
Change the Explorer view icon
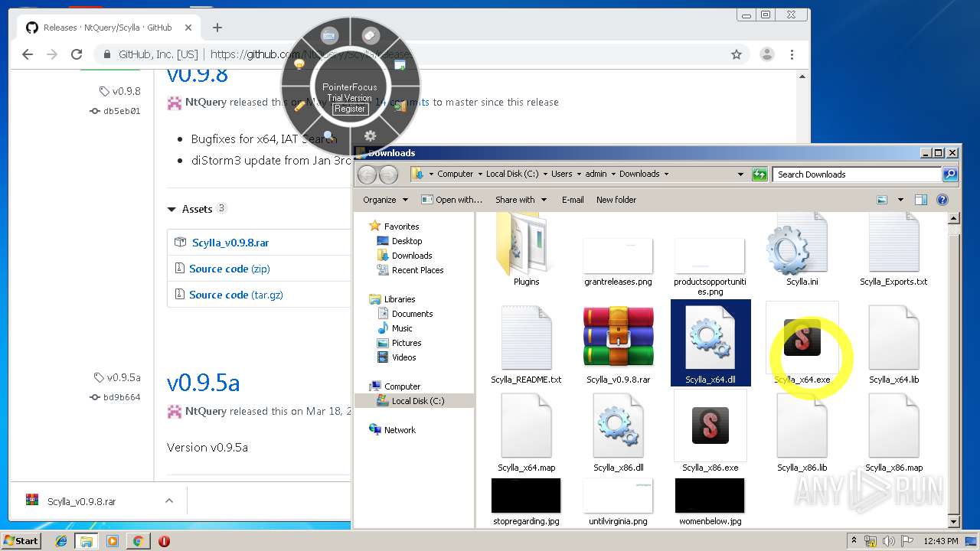coord(882,200)
